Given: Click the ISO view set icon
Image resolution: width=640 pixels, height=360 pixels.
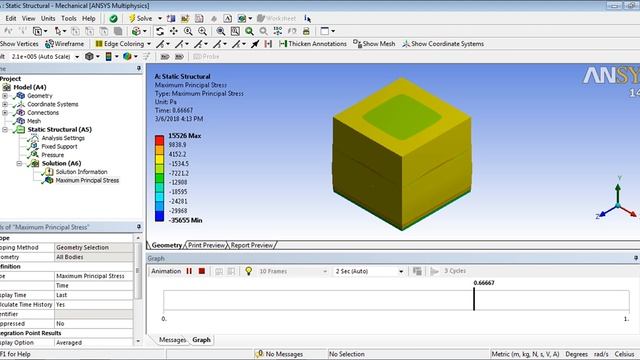Looking at the screenshot, I should point(278,31).
